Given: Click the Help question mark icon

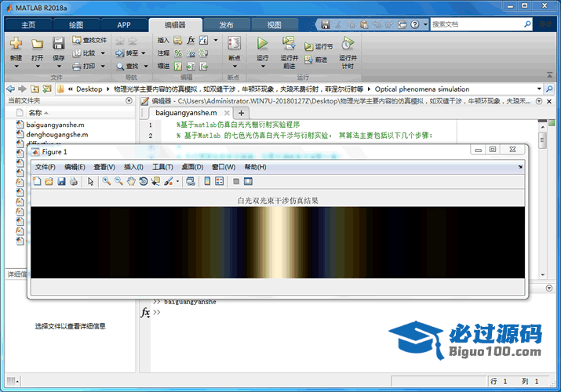Looking at the screenshot, I should click(x=414, y=24).
